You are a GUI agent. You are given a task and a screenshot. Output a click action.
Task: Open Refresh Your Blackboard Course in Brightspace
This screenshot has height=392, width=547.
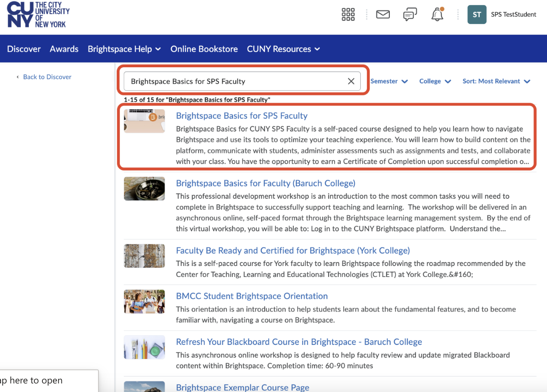[299, 342]
